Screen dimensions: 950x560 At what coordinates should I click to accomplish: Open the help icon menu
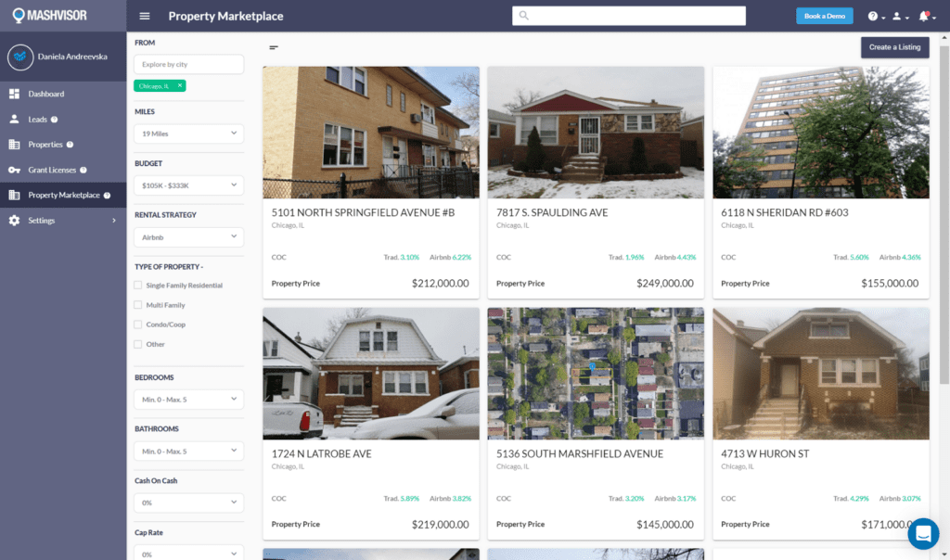(x=873, y=16)
